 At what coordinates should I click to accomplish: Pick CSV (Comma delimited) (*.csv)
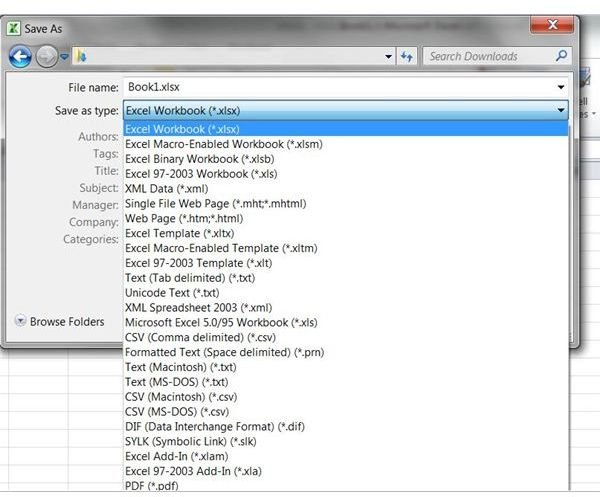(346, 337)
